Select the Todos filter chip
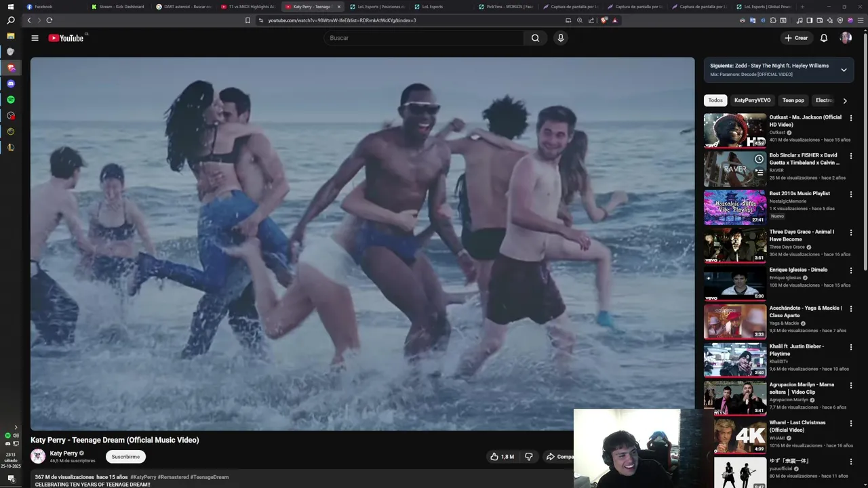The width and height of the screenshot is (868, 488). [715, 100]
